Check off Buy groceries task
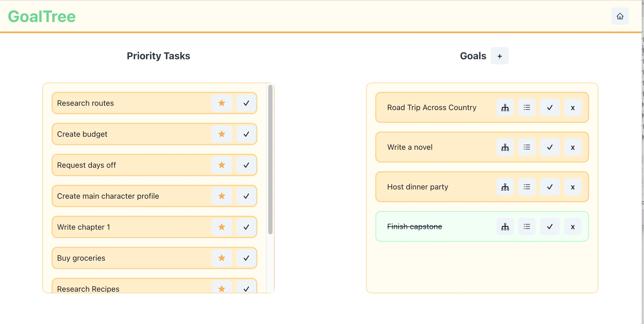 (x=246, y=258)
